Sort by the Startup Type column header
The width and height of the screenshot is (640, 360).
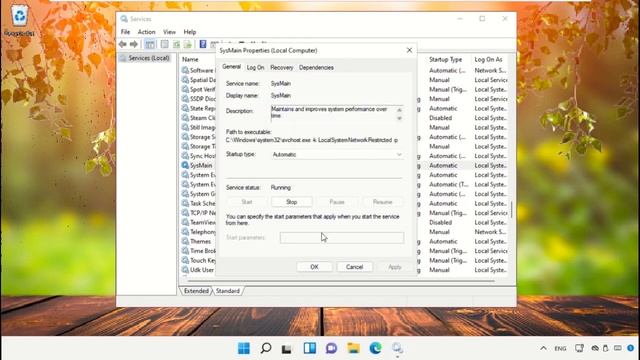[446, 60]
